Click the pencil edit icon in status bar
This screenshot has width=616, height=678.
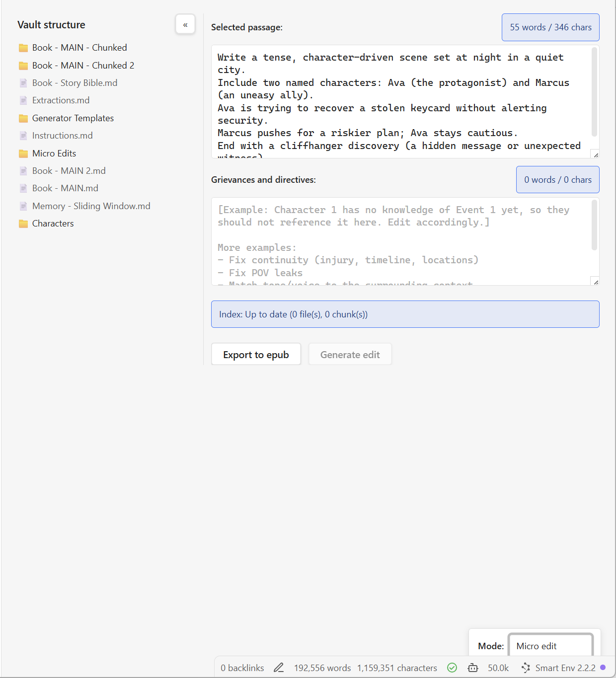click(x=279, y=668)
